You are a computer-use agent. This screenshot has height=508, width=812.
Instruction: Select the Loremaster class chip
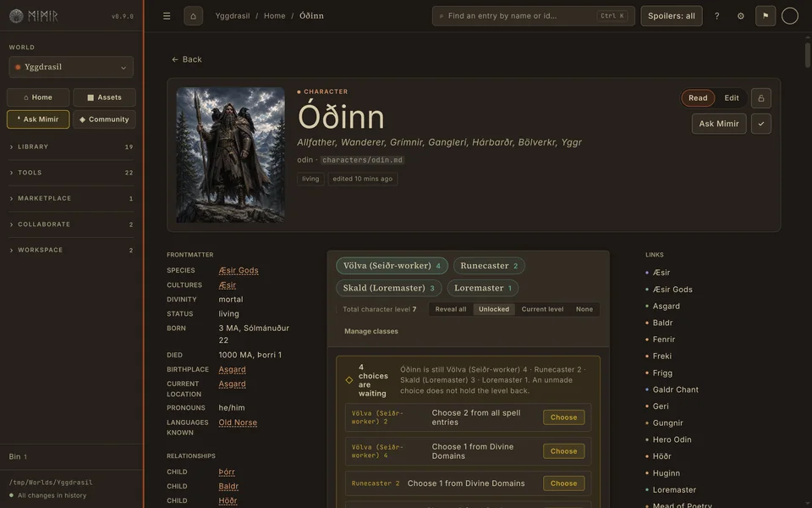click(x=483, y=288)
